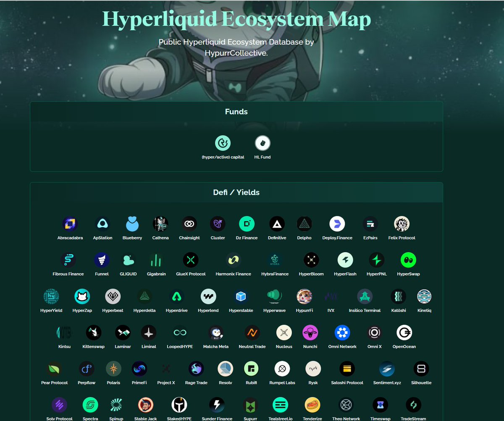Viewport: 504px width, 421px height.
Task: Select the Abracadabra project icon
Action: pyautogui.click(x=70, y=224)
